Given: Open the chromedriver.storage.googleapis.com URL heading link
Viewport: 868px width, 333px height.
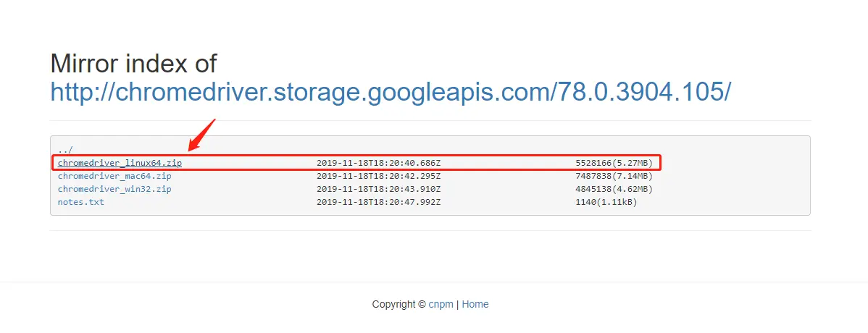Looking at the screenshot, I should tap(391, 91).
